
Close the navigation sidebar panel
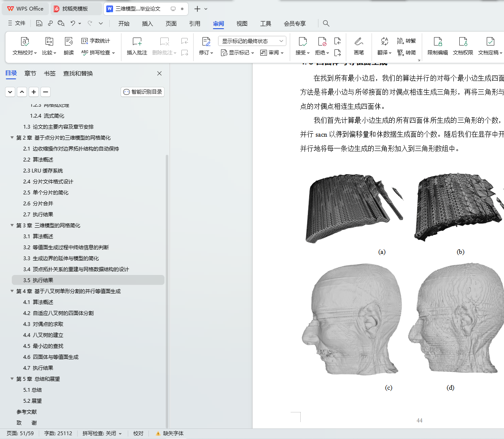click(x=159, y=73)
